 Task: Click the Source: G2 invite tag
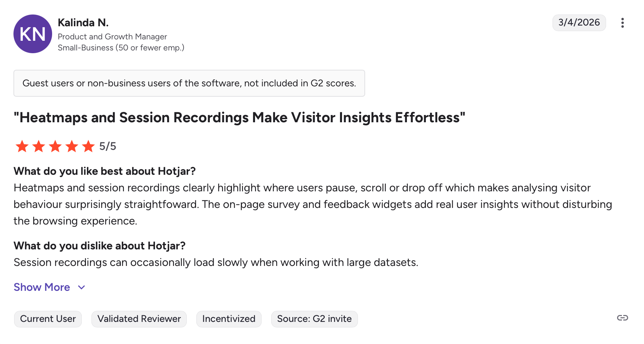pyautogui.click(x=314, y=319)
